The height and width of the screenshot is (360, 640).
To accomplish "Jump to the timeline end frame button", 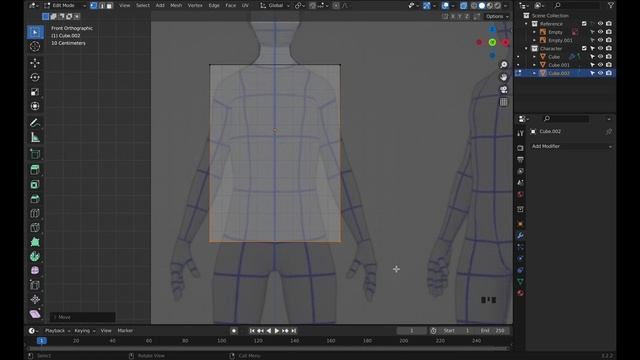I will 293,331.
